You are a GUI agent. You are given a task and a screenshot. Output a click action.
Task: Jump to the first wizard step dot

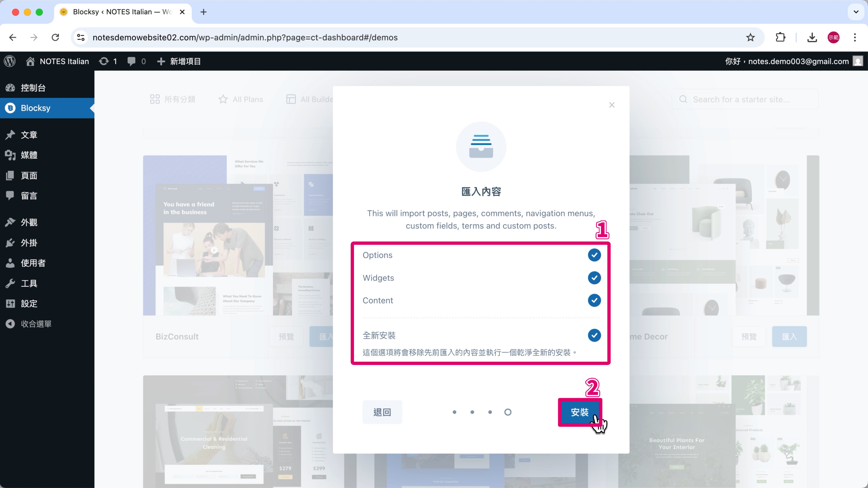[454, 412]
